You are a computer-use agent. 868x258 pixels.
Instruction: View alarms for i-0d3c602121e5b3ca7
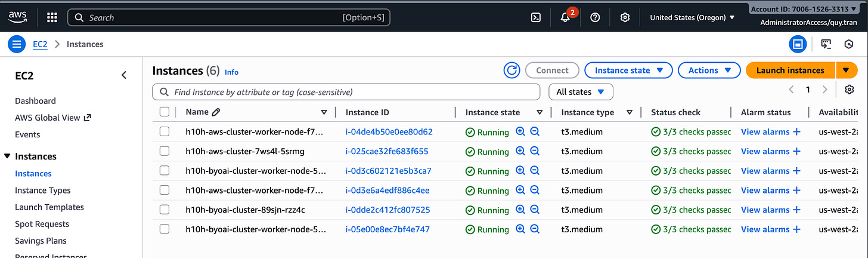click(765, 171)
